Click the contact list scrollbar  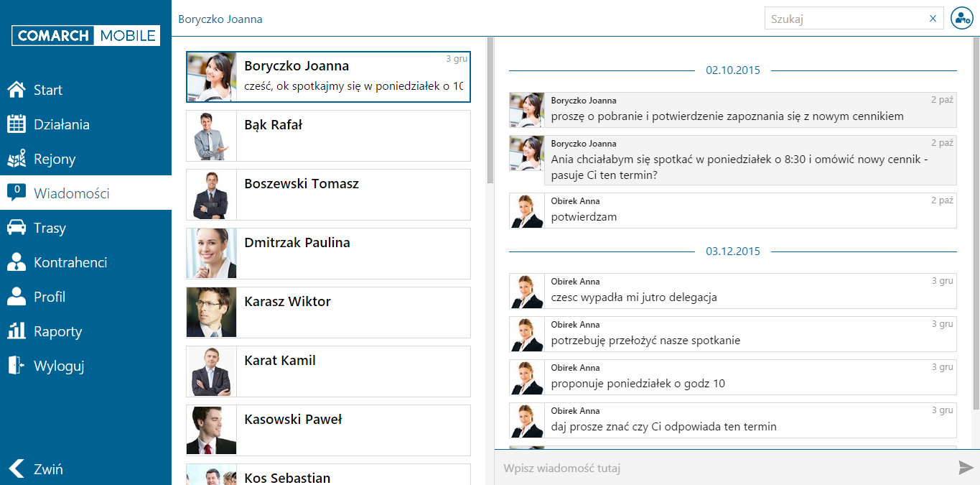490,111
